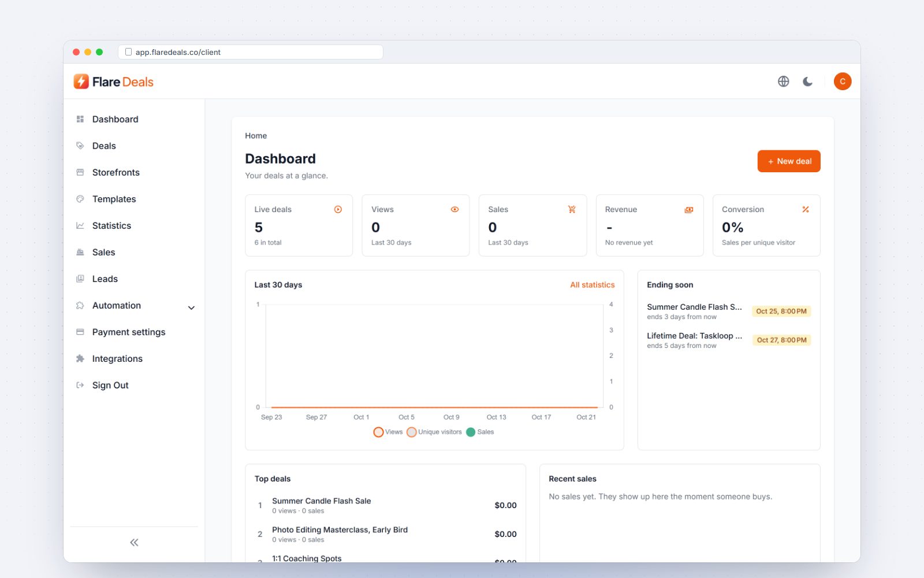The height and width of the screenshot is (578, 924).
Task: Go to Deals page
Action: coord(104,146)
